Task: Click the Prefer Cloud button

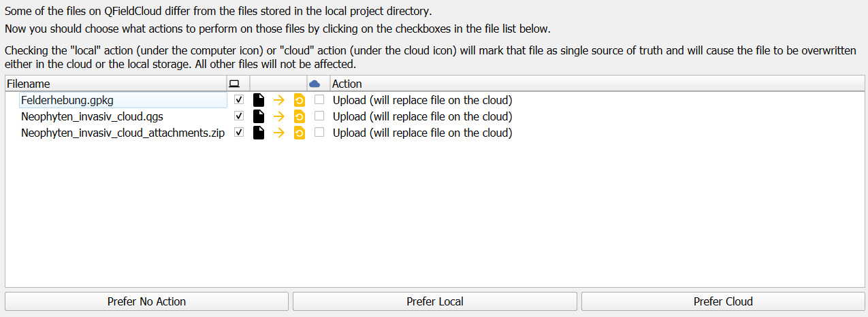Action: point(723,301)
